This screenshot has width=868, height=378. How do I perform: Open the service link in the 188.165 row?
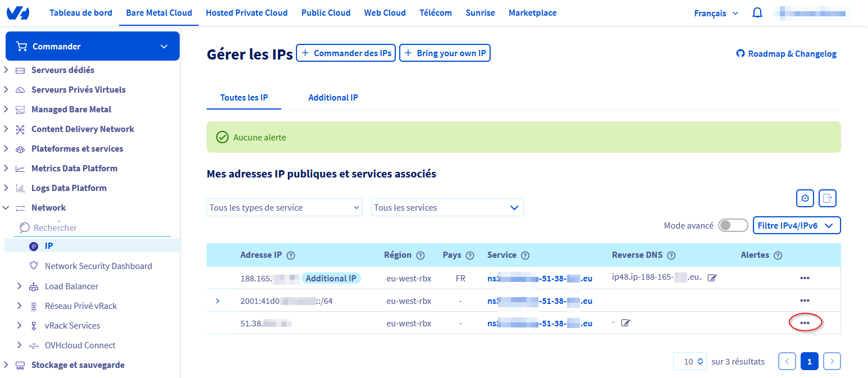tap(540, 278)
